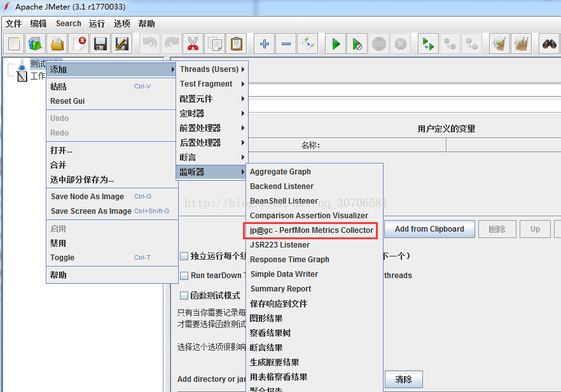
Task: Click the Save floppy disk icon
Action: click(100, 44)
